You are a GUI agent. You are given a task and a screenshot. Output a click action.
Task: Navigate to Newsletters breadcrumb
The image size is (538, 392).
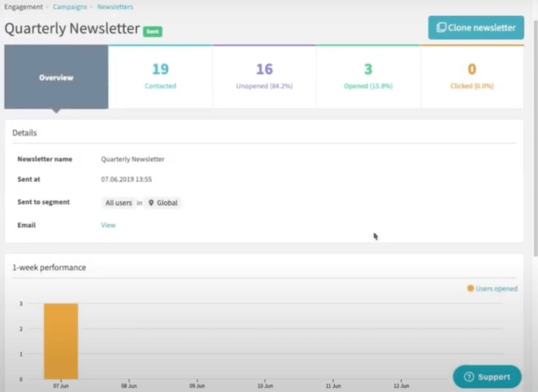(x=115, y=7)
